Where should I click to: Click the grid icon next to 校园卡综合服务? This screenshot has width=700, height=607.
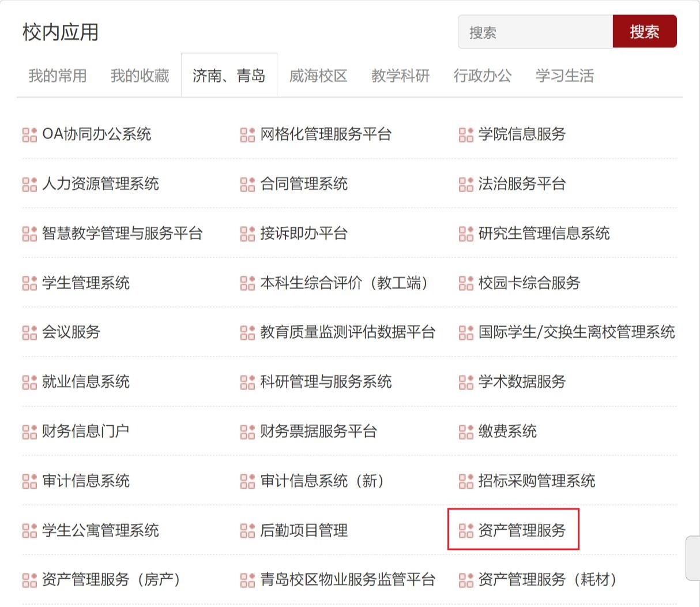(466, 283)
